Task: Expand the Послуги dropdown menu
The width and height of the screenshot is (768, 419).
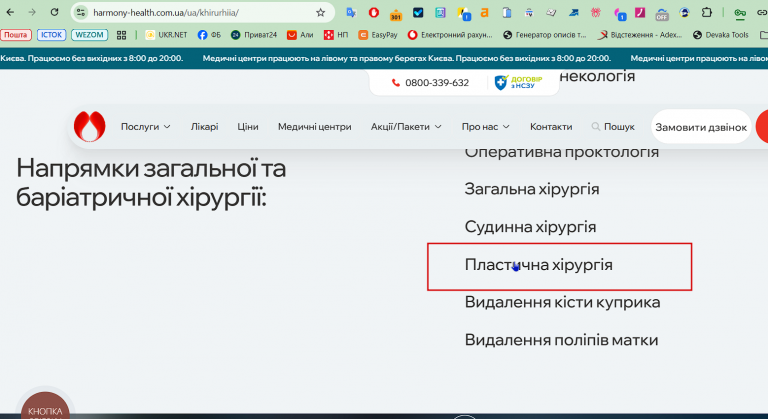Action: (145, 126)
